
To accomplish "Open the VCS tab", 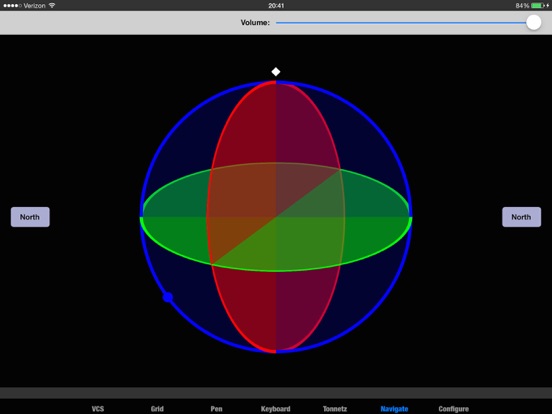I will pyautogui.click(x=98, y=409).
